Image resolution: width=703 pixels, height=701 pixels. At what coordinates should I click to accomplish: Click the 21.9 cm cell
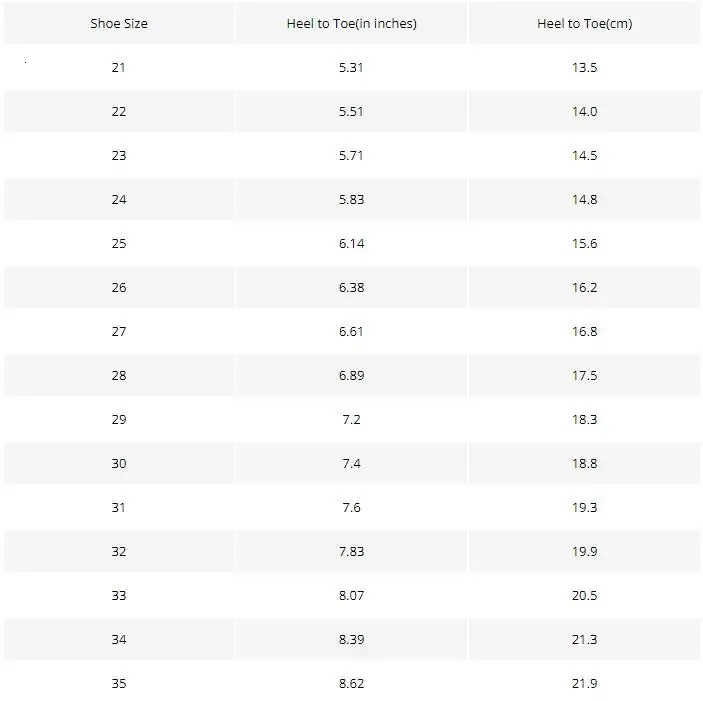tap(584, 684)
